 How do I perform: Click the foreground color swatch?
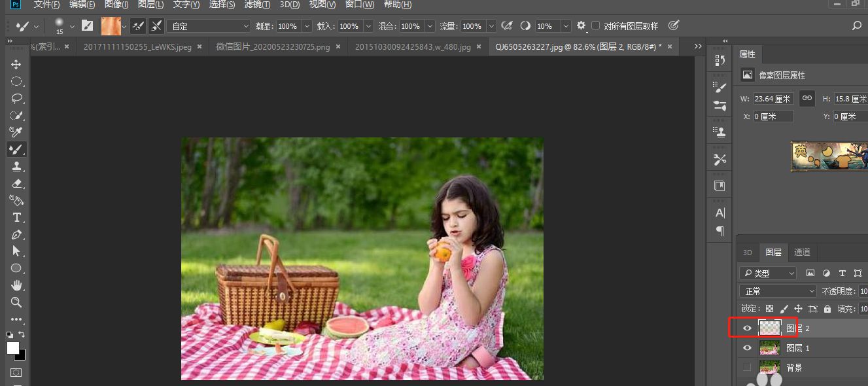point(13,348)
